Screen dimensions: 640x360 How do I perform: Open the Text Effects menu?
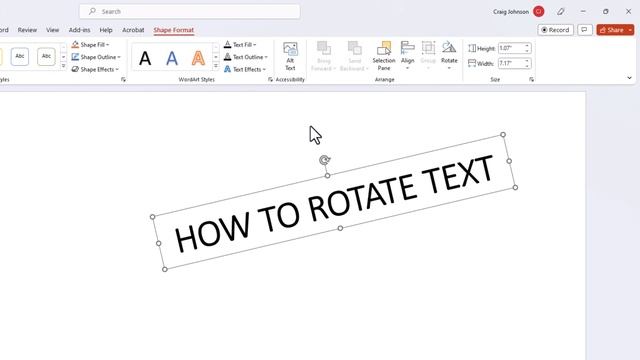(244, 69)
